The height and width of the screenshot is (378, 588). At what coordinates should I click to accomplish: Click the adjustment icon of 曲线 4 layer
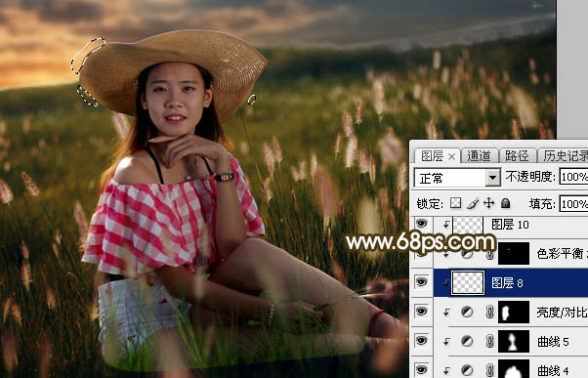pyautogui.click(x=467, y=370)
